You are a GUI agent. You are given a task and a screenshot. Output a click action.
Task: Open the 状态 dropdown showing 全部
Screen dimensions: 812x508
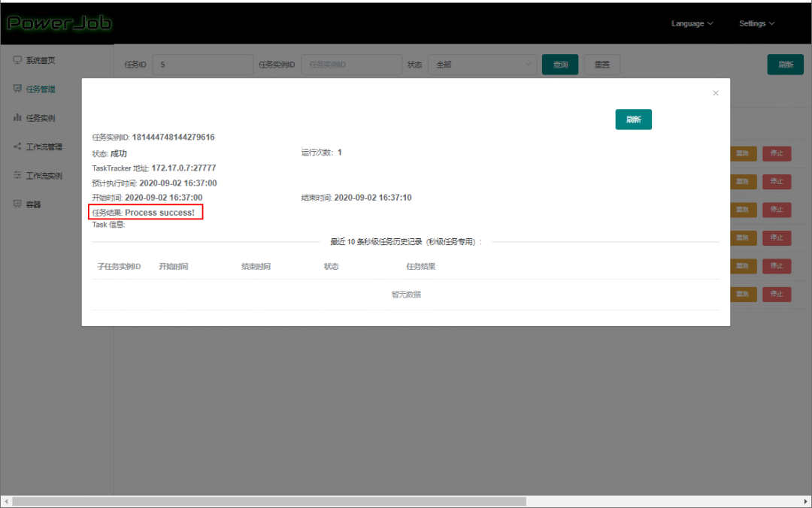pyautogui.click(x=482, y=65)
